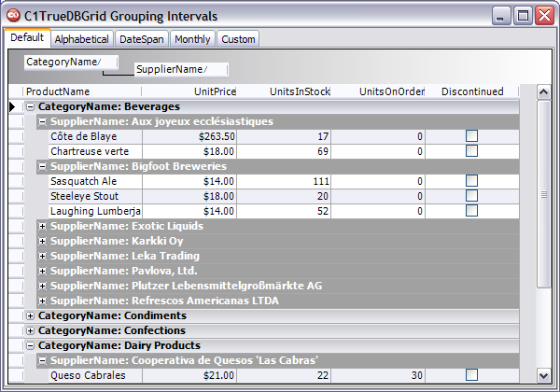Click the $21.00 unit price cell
The image size is (560, 392).
[x=189, y=375]
